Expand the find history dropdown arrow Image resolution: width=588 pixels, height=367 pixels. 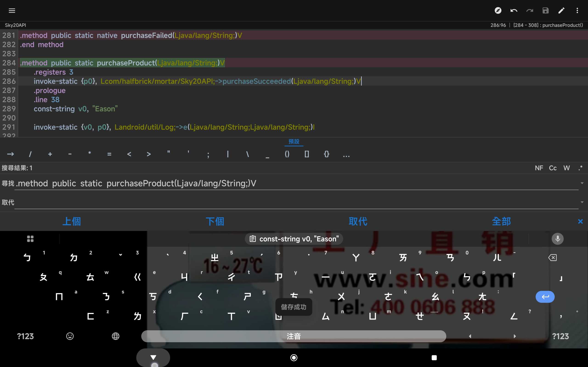pos(582,183)
